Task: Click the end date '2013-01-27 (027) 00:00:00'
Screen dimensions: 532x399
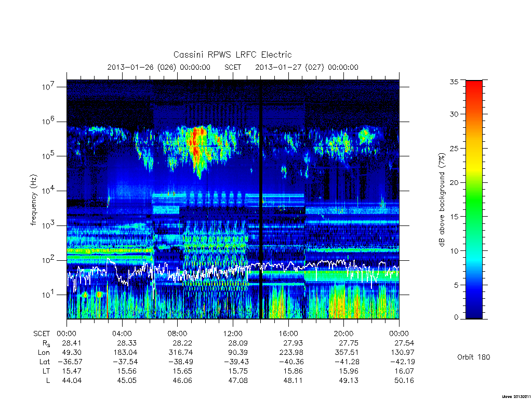Action: [307, 67]
